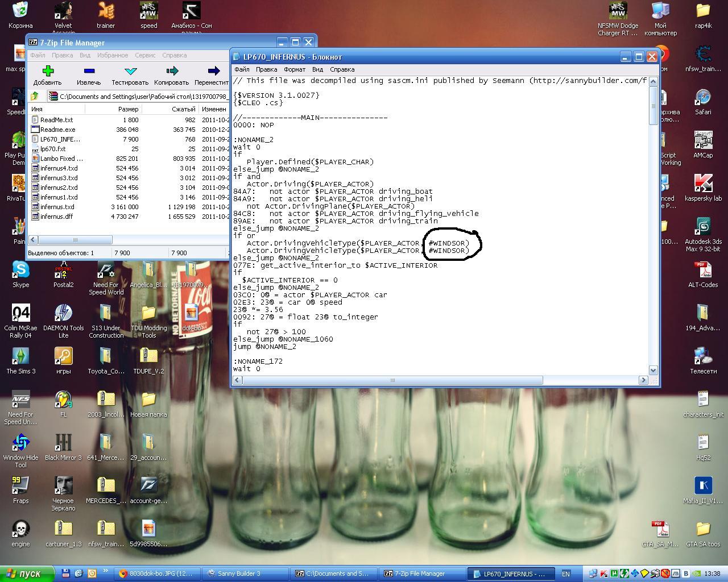The height and width of the screenshot is (582, 728).
Task: Click the Переместить (Move) toolbar button
Action: coord(212,75)
